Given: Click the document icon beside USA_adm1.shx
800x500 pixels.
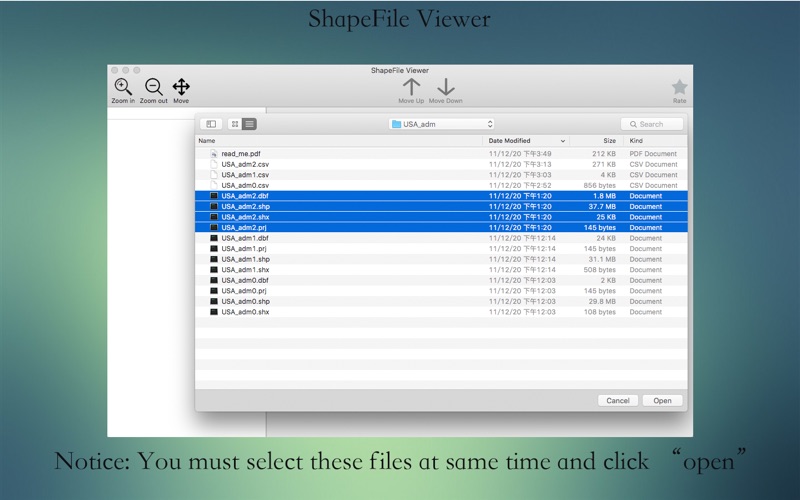Looking at the screenshot, I should (214, 270).
